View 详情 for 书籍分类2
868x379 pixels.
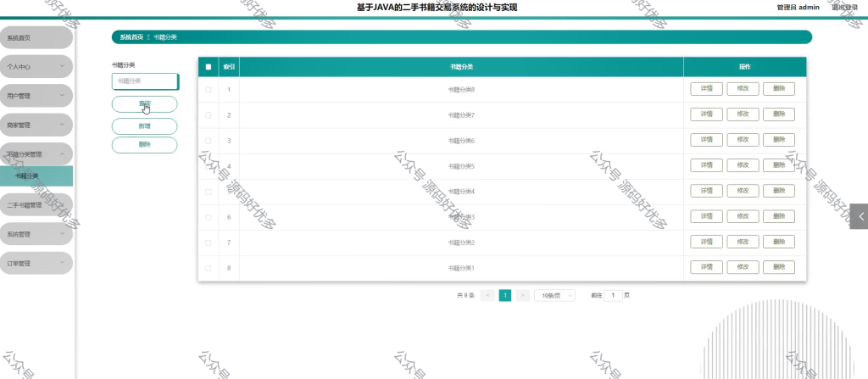tap(706, 242)
